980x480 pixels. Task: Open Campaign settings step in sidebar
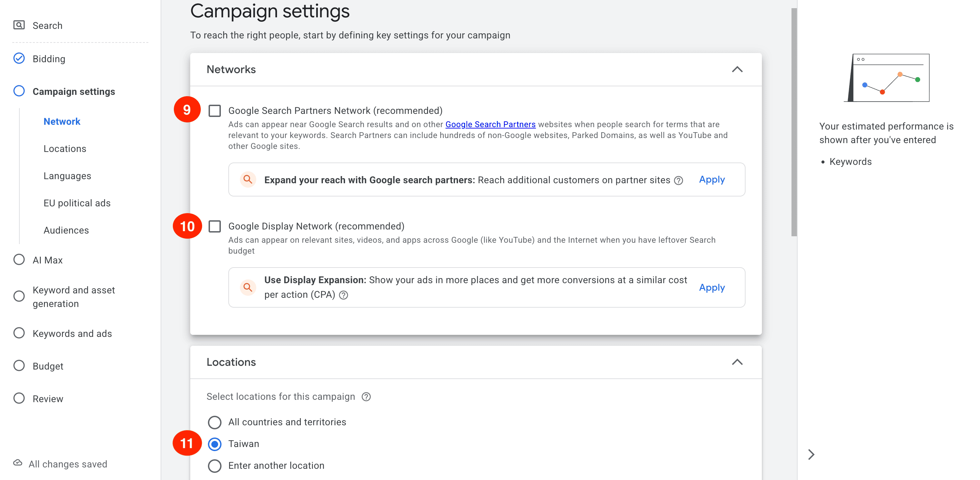pos(74,91)
